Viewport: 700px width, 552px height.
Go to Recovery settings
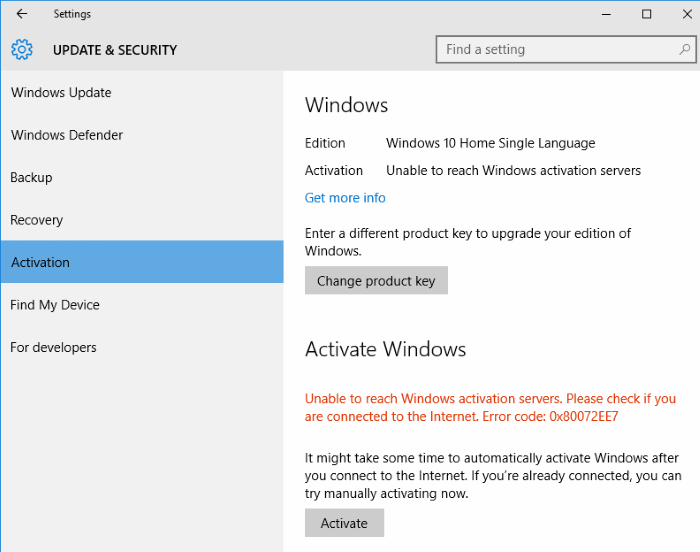(142, 220)
